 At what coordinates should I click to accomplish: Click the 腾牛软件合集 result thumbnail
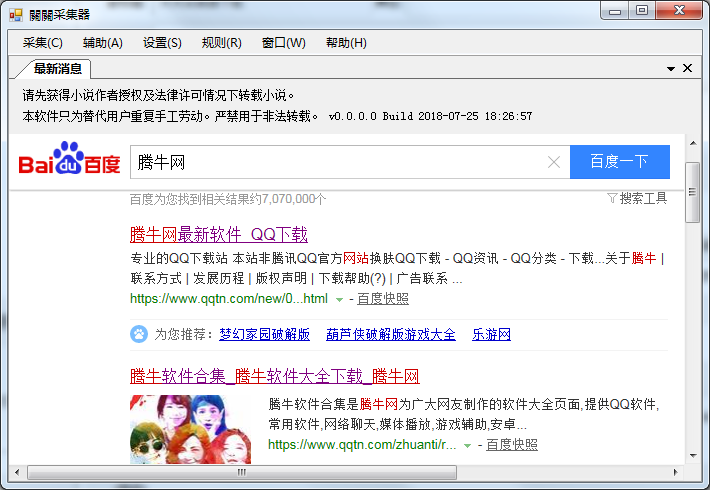191,429
